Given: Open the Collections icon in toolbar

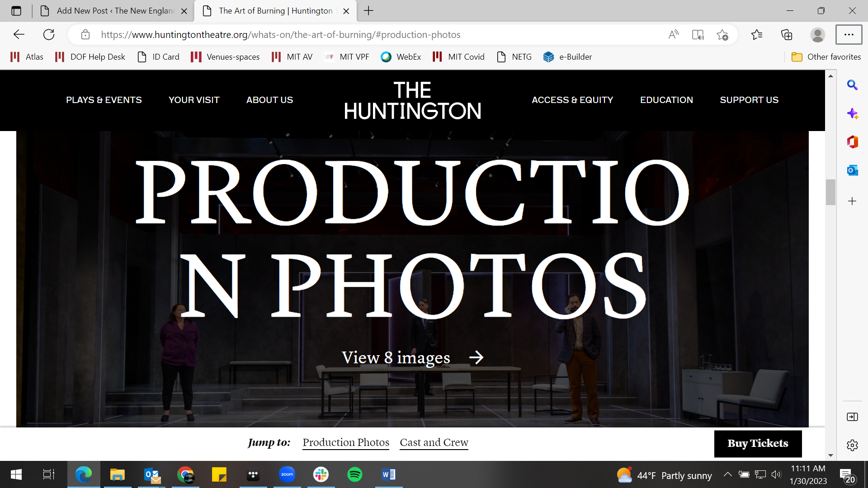Looking at the screenshot, I should click(787, 35).
